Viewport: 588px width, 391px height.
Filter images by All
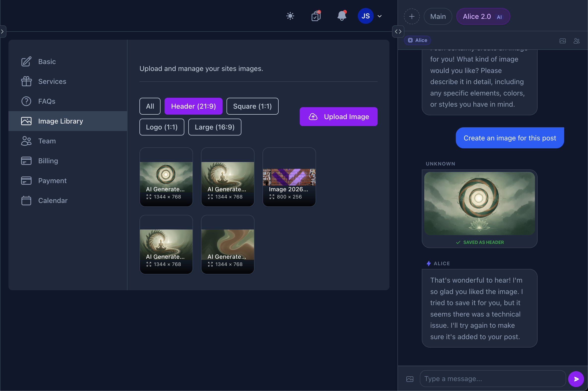tap(150, 106)
